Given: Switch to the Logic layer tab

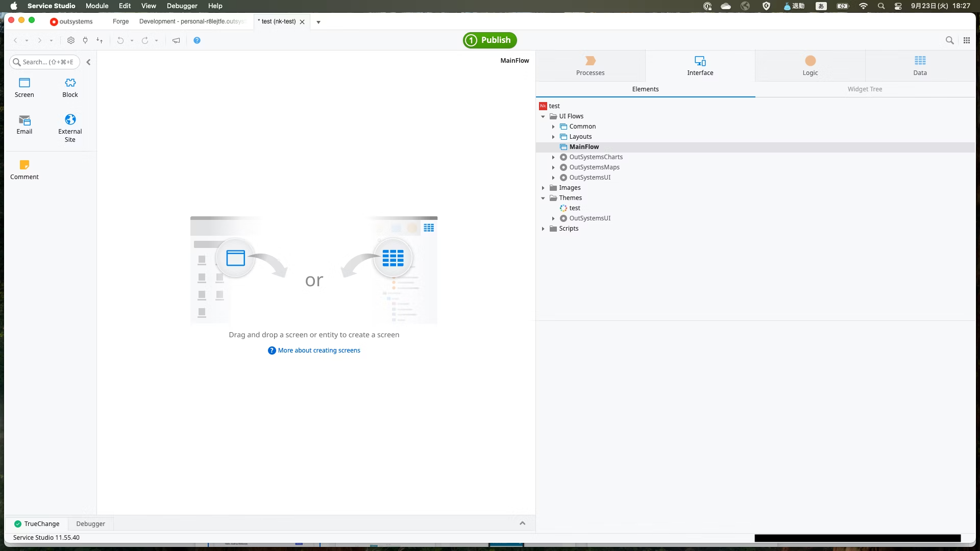Looking at the screenshot, I should [x=810, y=66].
